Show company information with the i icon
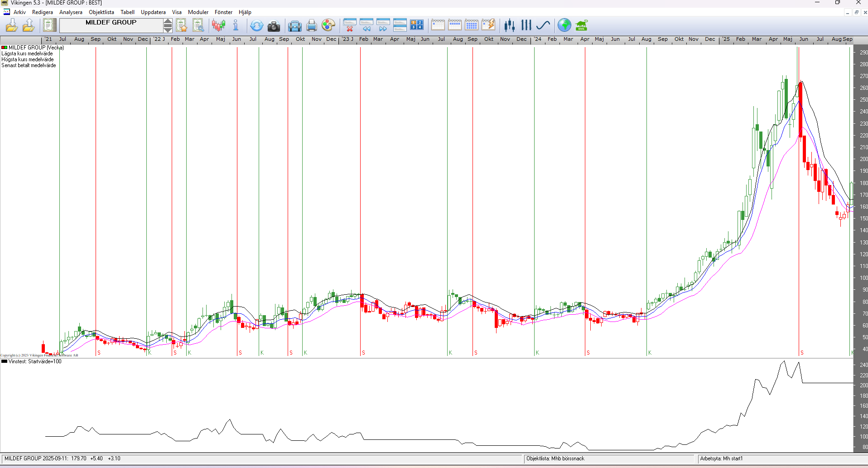This screenshot has width=868, height=468. coord(236,25)
